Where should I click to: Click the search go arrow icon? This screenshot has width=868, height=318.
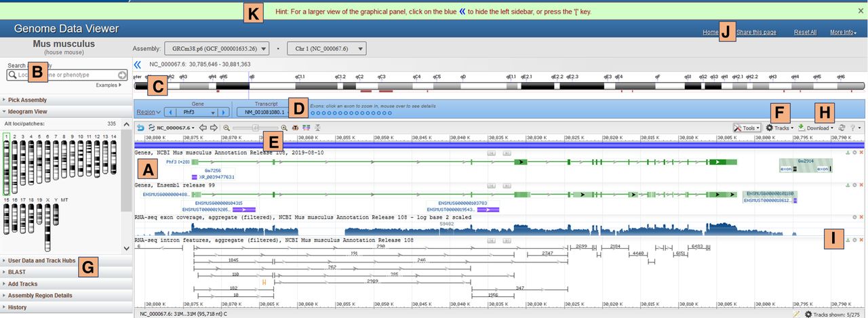(x=122, y=75)
